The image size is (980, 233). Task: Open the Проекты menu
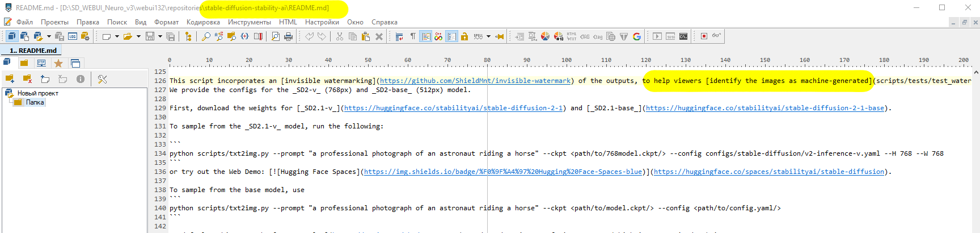tap(54, 22)
